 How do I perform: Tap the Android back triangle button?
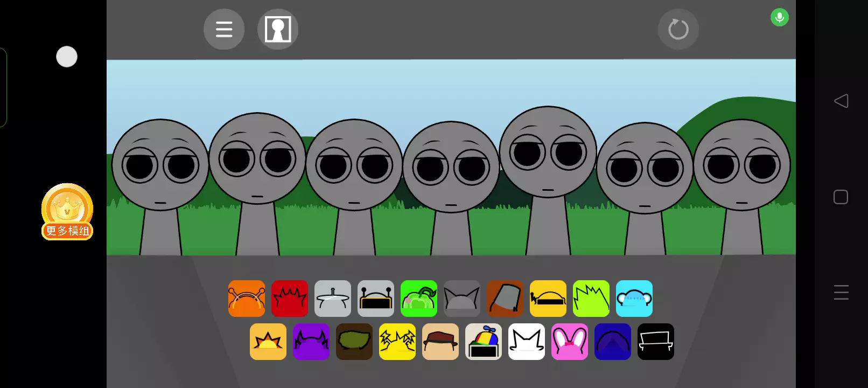tap(841, 101)
